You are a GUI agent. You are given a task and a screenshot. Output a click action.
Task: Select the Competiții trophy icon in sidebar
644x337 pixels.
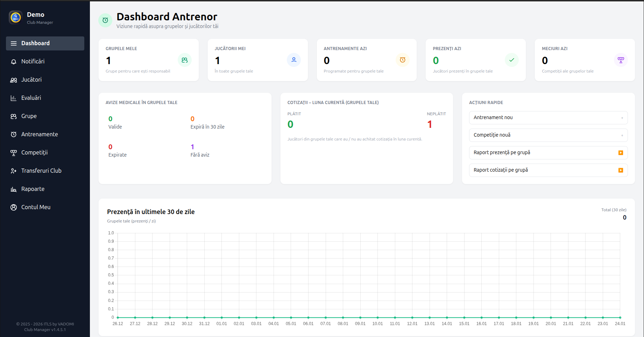[x=14, y=152]
